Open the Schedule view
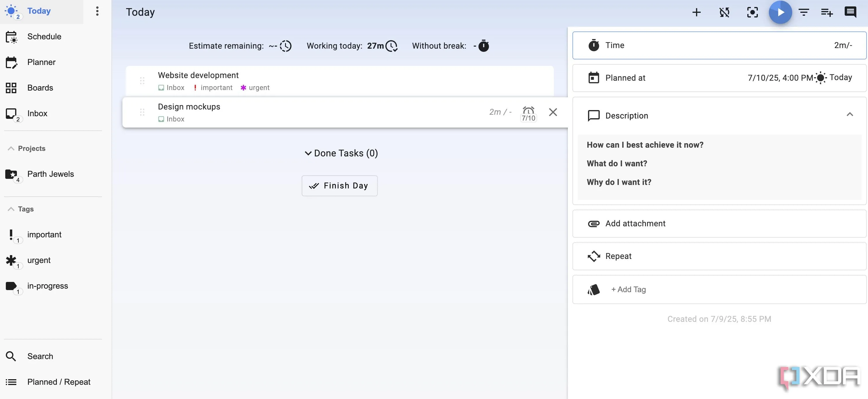 coord(44,36)
